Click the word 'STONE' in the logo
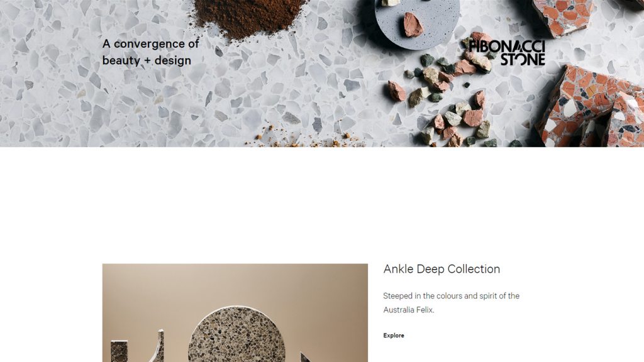The width and height of the screenshot is (644, 362). (x=523, y=60)
